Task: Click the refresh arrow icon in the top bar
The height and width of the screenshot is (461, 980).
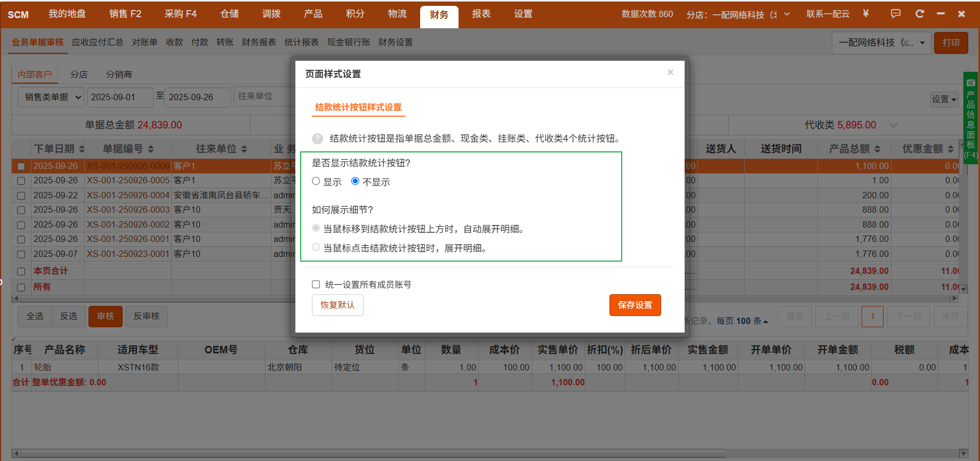Action: pos(920,14)
